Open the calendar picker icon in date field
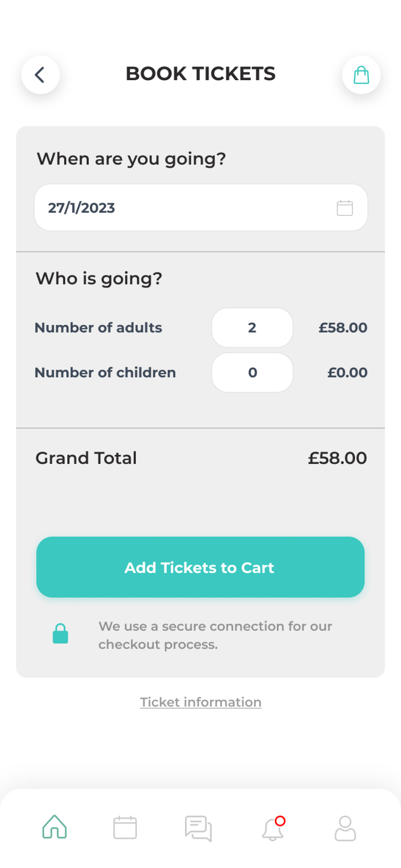This screenshot has width=401, height=868. tap(345, 208)
